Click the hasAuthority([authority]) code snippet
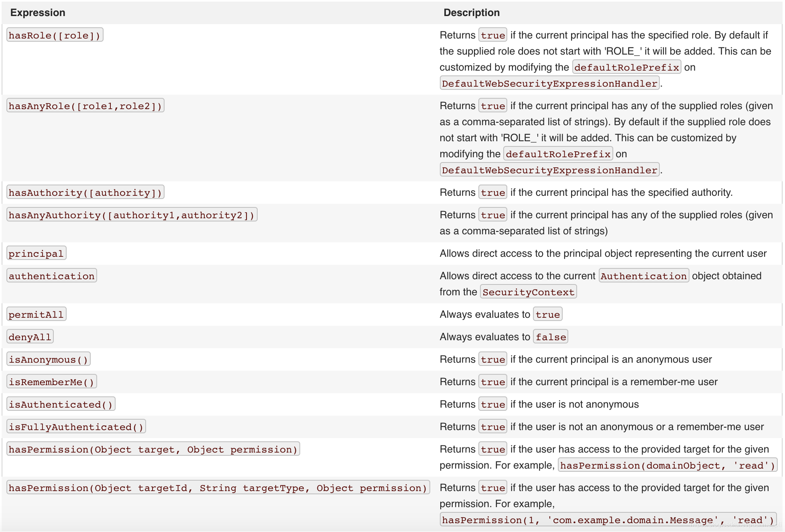 pos(85,193)
